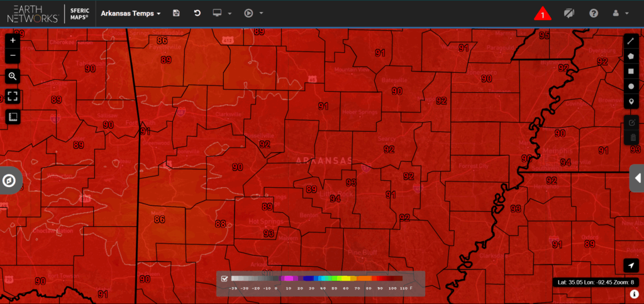Toggle the map layers panel button
This screenshot has width=644, height=304.
[13, 117]
